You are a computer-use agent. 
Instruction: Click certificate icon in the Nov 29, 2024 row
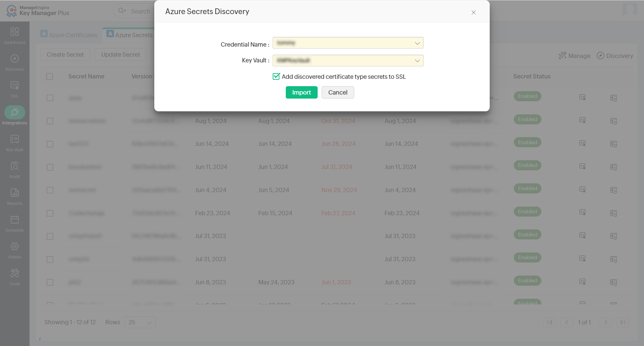pos(583,189)
